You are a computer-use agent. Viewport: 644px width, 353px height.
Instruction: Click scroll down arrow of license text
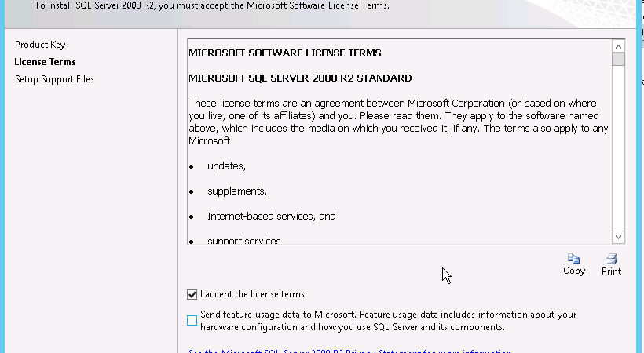(618, 237)
